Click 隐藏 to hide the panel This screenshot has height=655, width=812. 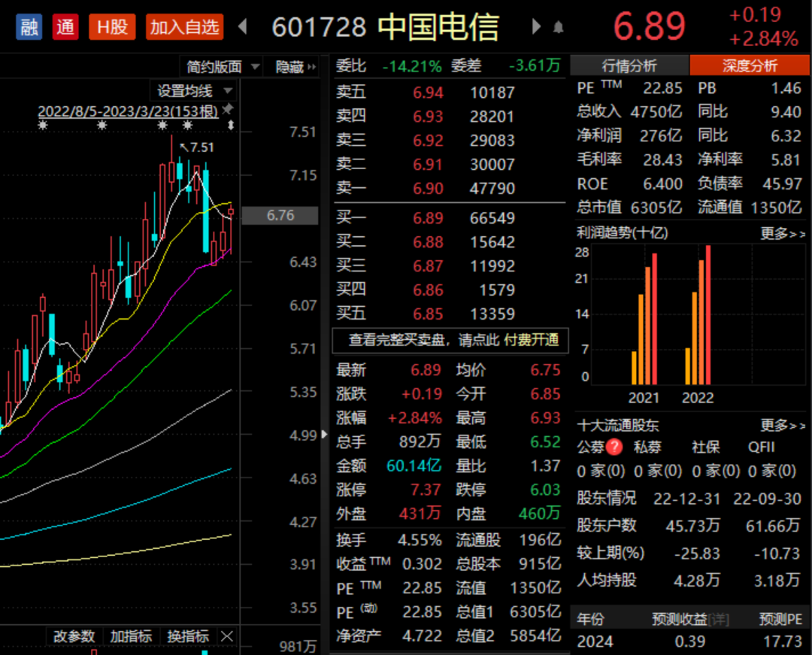[295, 67]
